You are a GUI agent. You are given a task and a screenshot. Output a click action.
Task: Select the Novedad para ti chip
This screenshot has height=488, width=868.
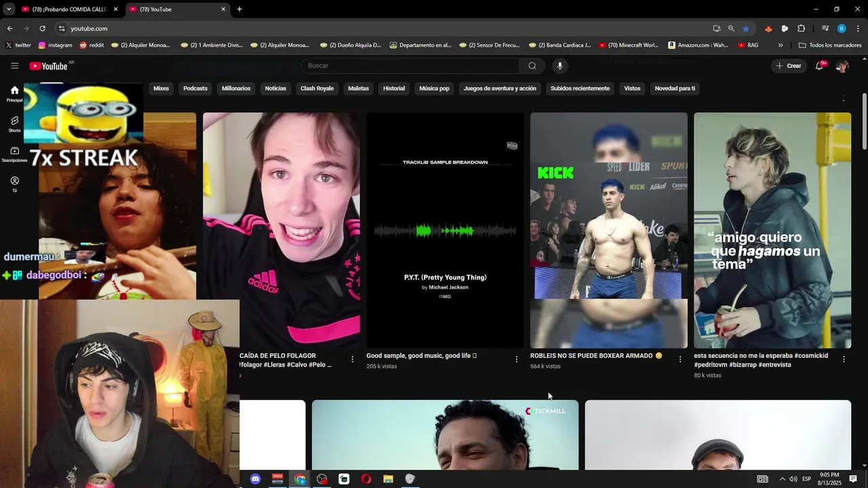tap(675, 88)
